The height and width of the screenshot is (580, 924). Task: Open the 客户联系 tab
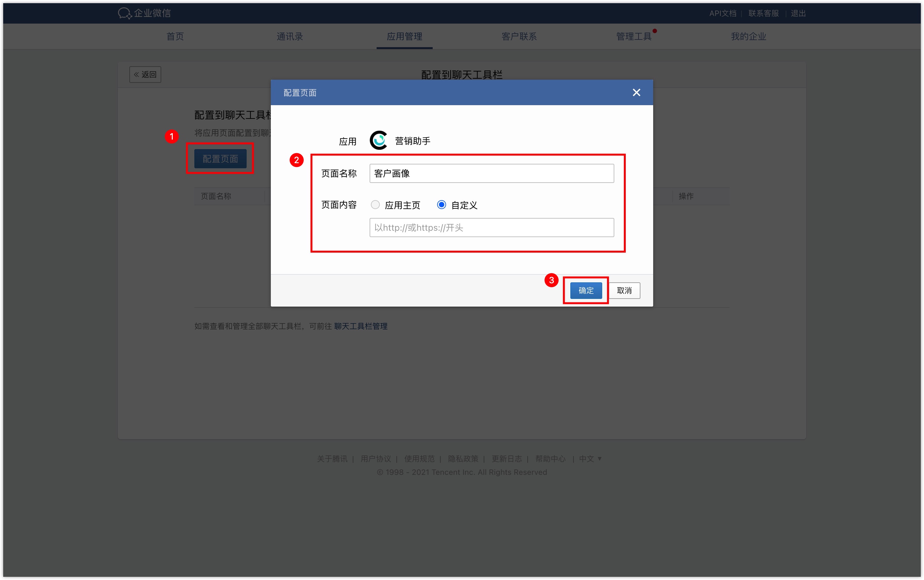(x=519, y=36)
